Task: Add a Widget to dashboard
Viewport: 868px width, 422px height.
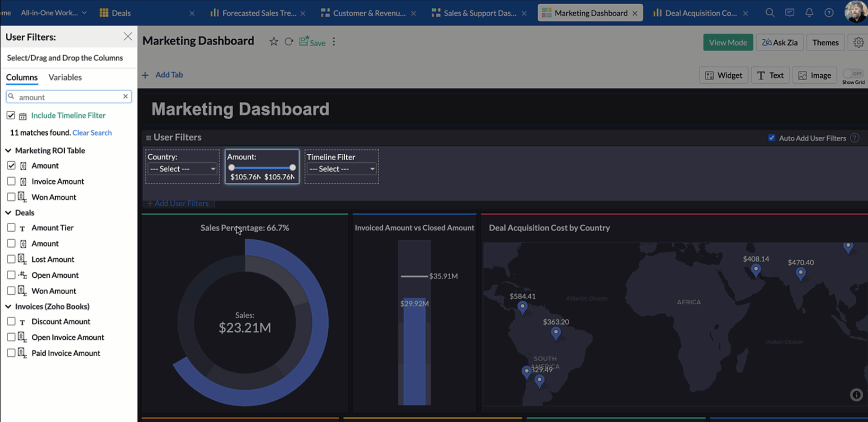Action: (724, 75)
